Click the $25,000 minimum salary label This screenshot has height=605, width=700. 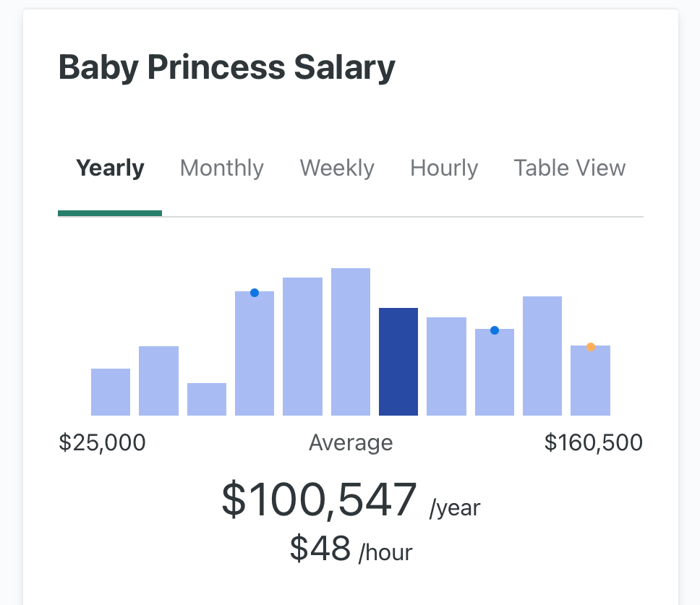102,442
